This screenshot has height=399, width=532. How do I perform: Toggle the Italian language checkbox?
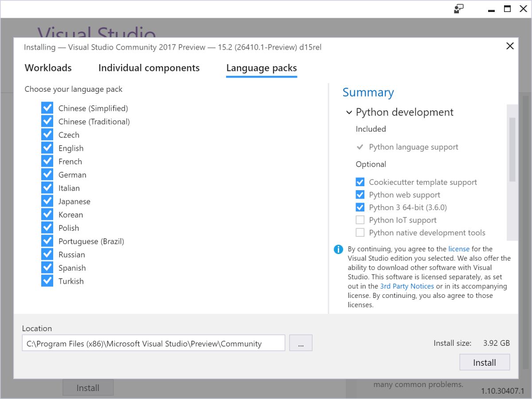coord(47,188)
